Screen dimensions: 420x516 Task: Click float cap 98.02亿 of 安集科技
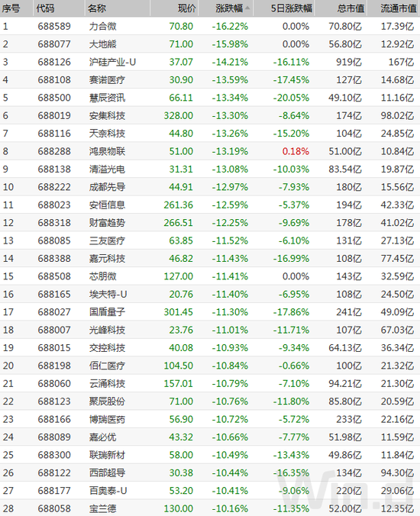pyautogui.click(x=397, y=115)
